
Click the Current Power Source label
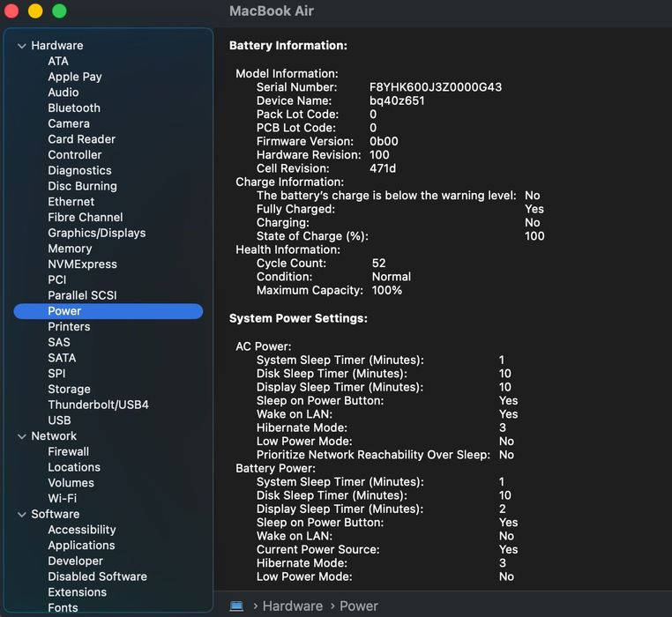click(318, 550)
